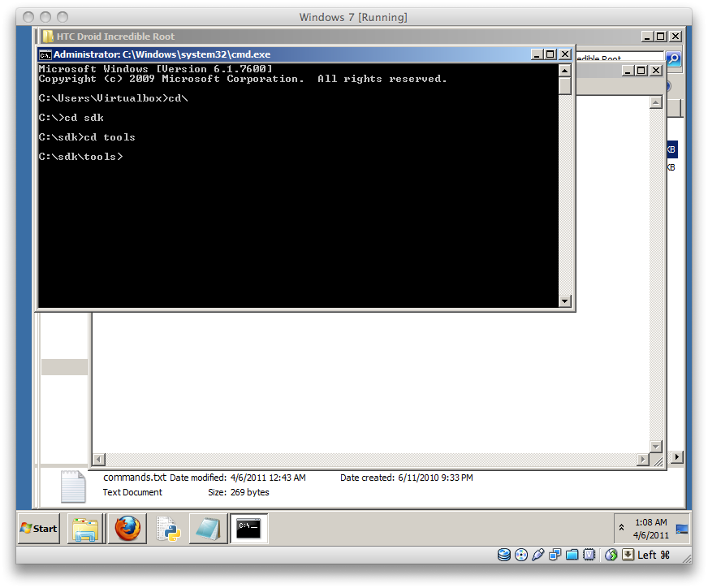Open the tray clock showing 1:08 AM
708x588 pixels.
pyautogui.click(x=650, y=529)
